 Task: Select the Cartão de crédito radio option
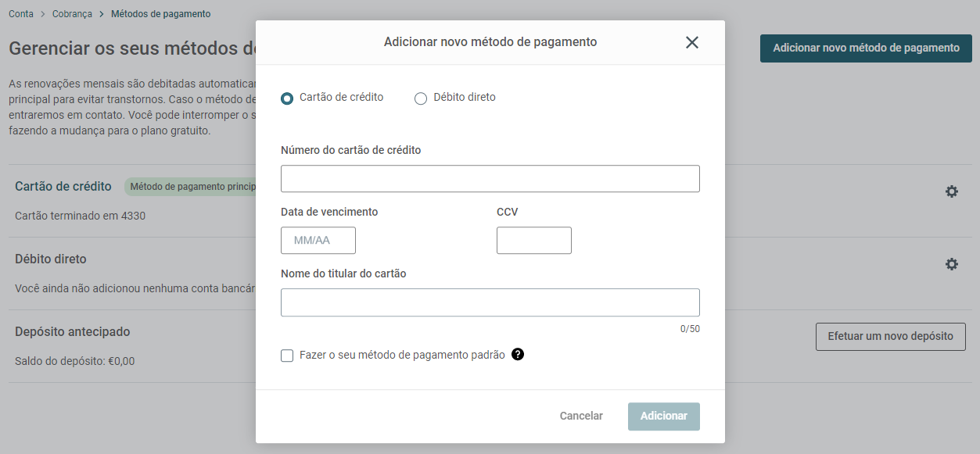(x=287, y=98)
